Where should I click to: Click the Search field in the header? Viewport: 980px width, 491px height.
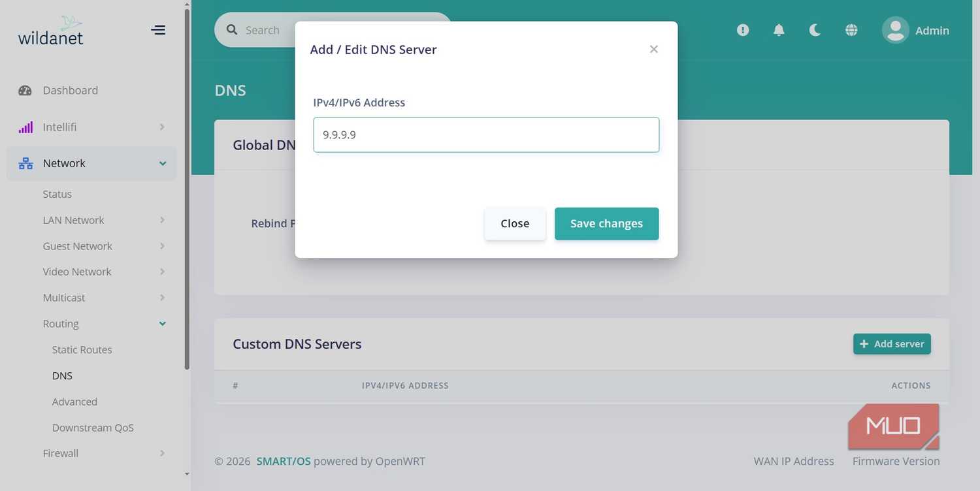pyautogui.click(x=333, y=30)
